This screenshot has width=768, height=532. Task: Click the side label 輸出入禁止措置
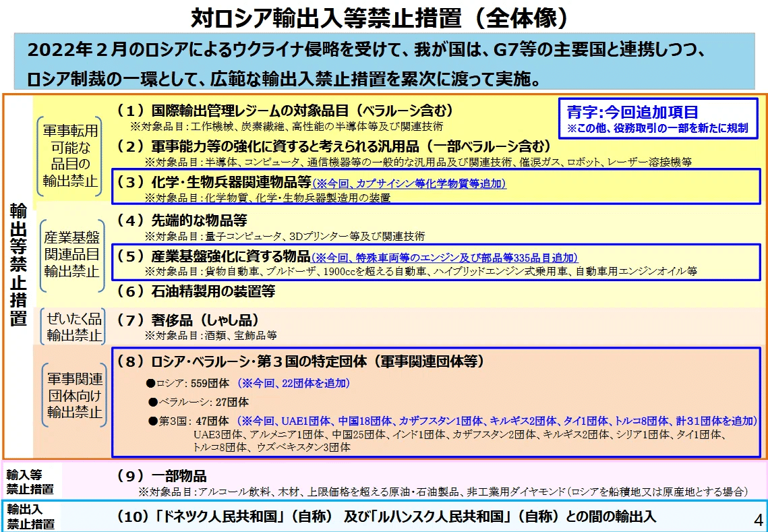(30, 516)
